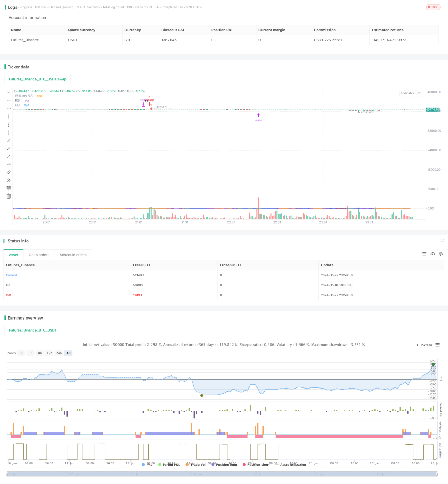Toggle the Trade Vol legend entry
This screenshot has height=484, width=448.
point(195,465)
